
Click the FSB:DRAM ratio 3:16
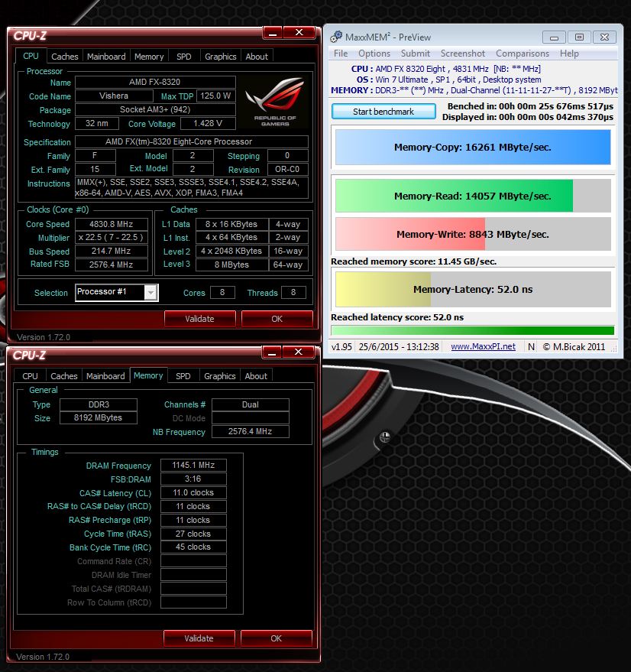pos(193,479)
